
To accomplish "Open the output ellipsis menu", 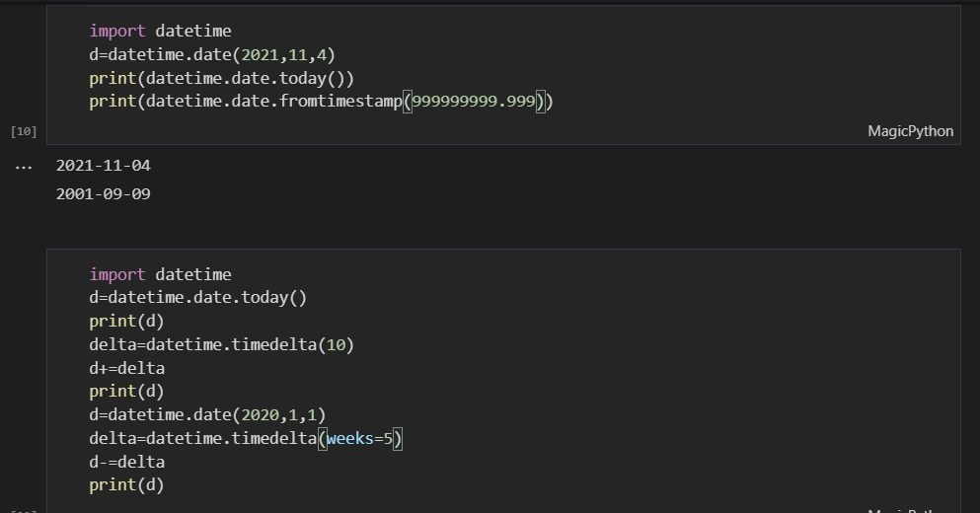I will (23, 167).
